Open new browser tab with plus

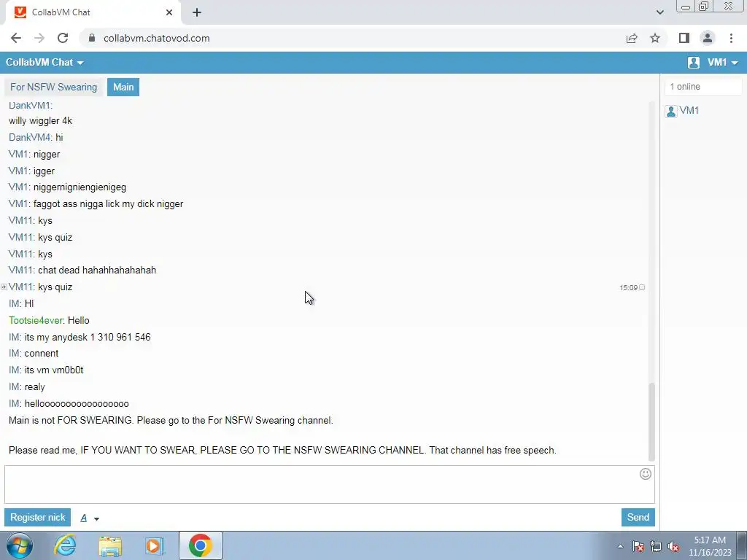[197, 12]
